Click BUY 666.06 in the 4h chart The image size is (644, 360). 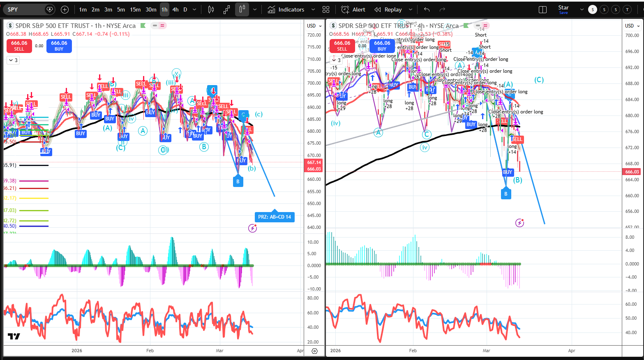tap(382, 46)
